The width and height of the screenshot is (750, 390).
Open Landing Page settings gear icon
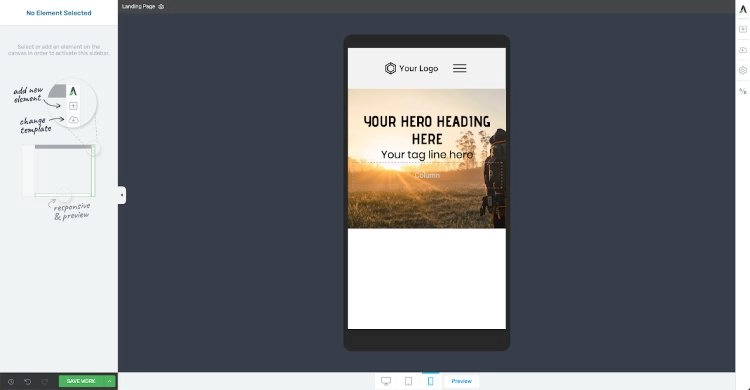[161, 7]
